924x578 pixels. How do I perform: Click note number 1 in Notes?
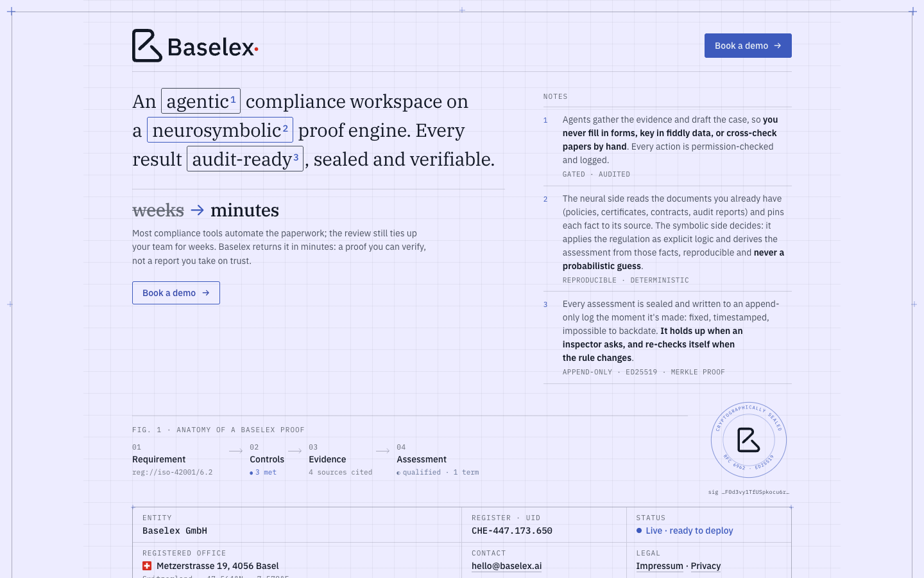tap(545, 120)
